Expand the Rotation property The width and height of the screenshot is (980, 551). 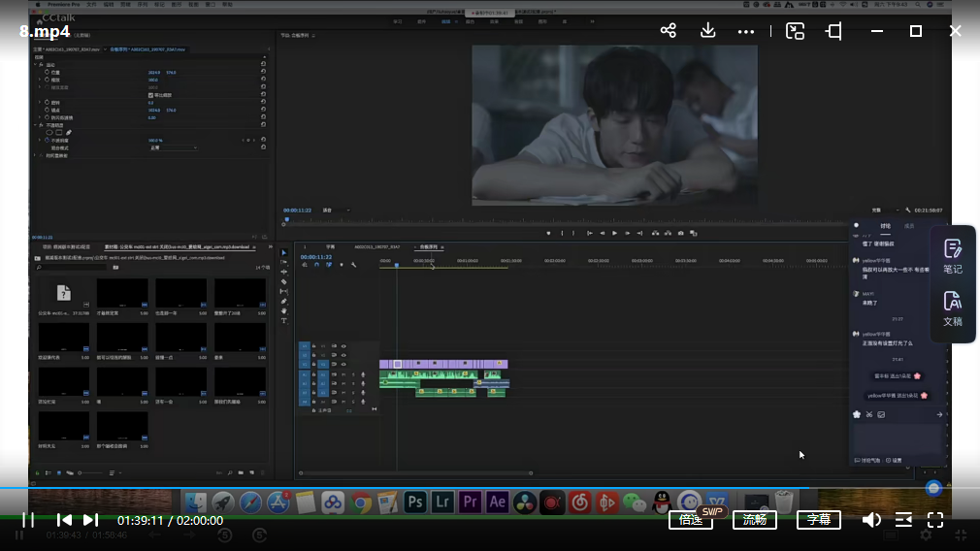40,102
